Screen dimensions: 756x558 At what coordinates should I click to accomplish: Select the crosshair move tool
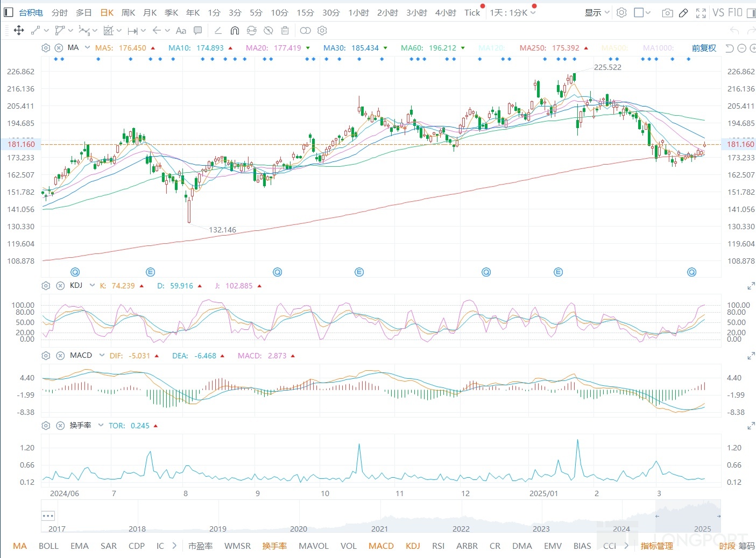pyautogui.click(x=19, y=31)
